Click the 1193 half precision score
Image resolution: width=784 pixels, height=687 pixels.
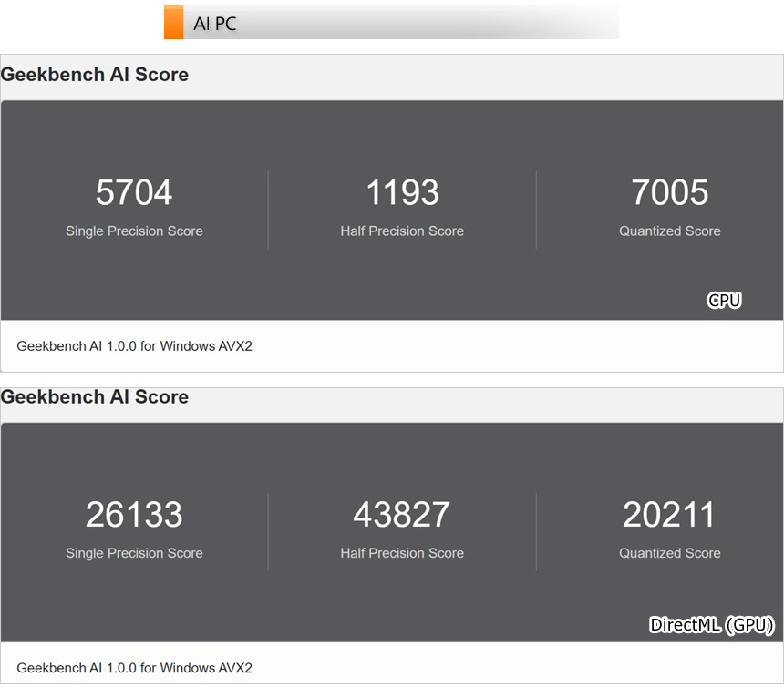(x=402, y=192)
